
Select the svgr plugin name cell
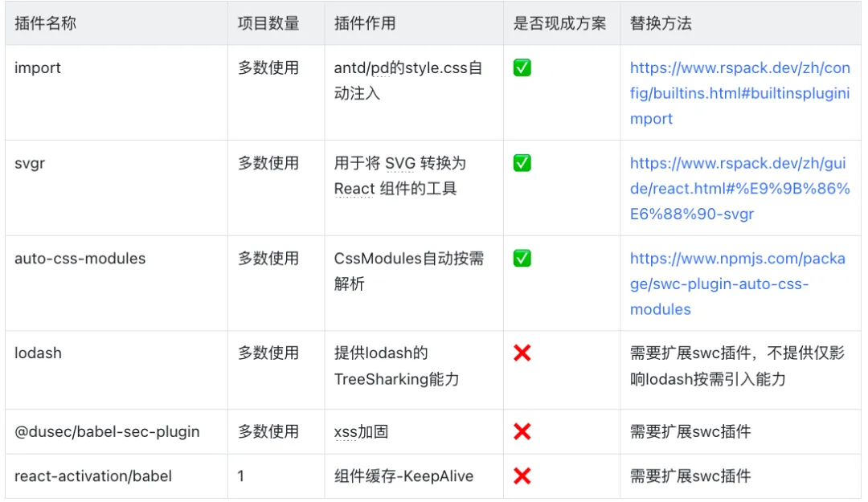pos(30,163)
